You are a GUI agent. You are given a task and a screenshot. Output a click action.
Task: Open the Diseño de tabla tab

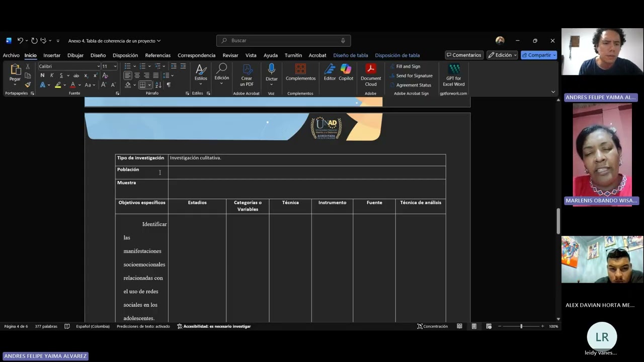pos(351,55)
